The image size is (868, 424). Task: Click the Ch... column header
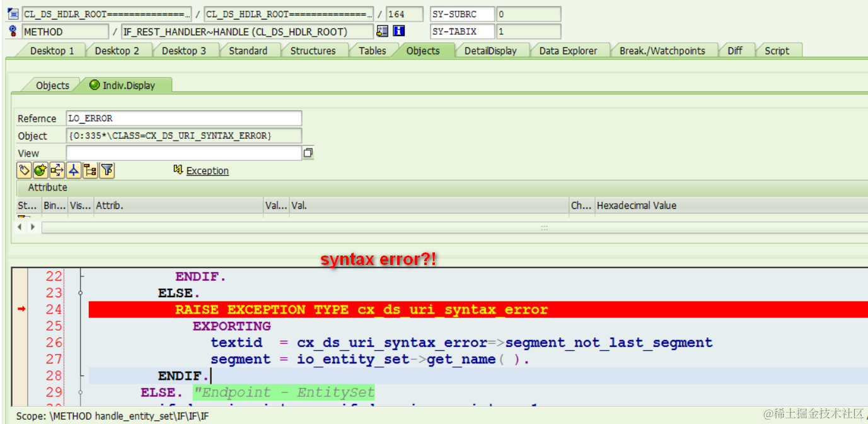tap(581, 205)
